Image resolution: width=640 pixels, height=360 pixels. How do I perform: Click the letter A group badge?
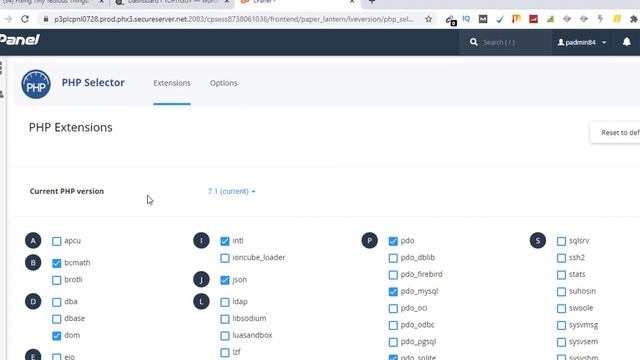[x=33, y=240]
